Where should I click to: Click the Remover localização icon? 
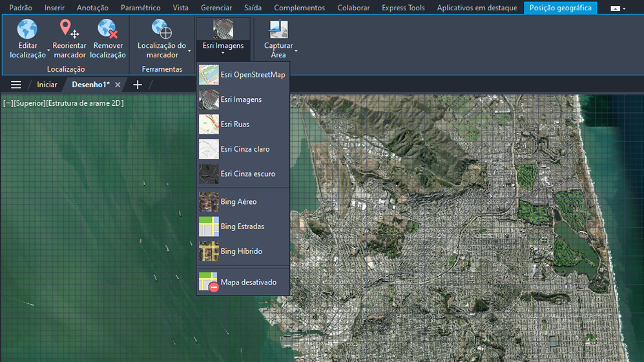pos(108,29)
